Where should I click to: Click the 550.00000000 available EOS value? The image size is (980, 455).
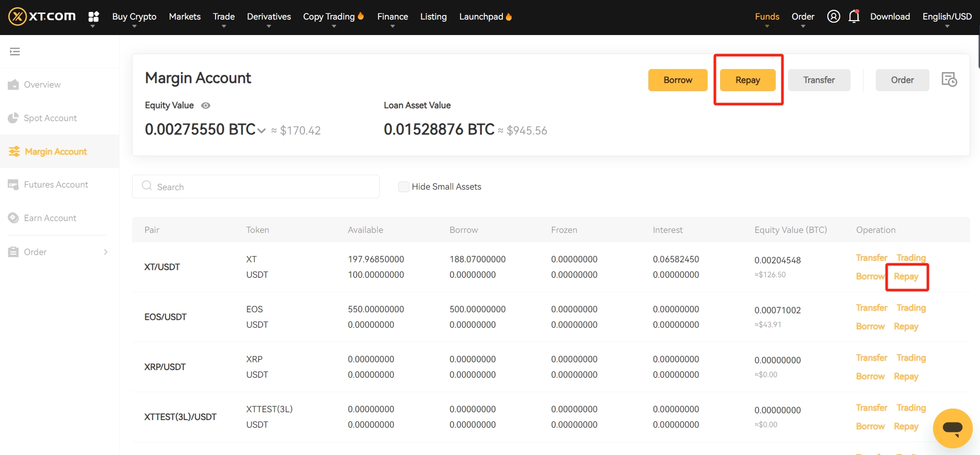point(376,309)
